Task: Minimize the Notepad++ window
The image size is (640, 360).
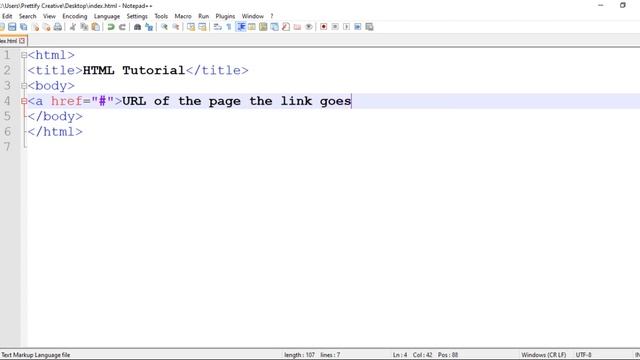Action: coord(600,5)
